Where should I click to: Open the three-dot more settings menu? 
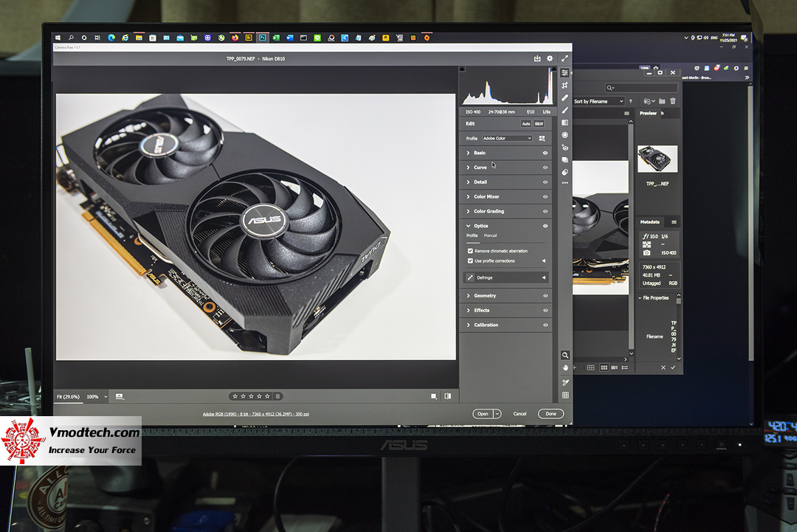point(565,183)
